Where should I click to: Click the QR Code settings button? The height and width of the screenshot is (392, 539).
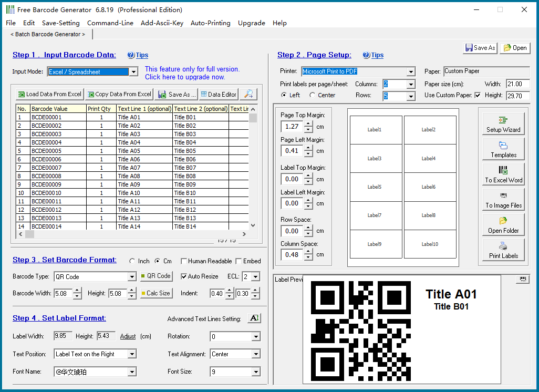click(x=156, y=276)
